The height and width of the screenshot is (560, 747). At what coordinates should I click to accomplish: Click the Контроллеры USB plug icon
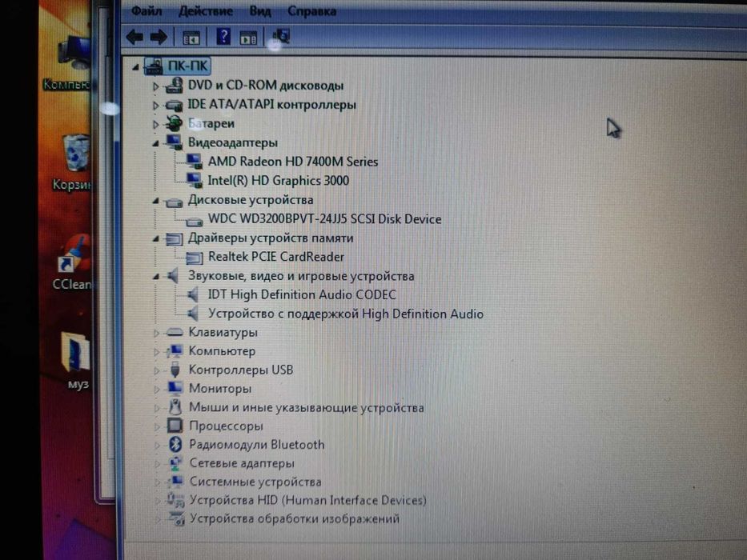[175, 370]
